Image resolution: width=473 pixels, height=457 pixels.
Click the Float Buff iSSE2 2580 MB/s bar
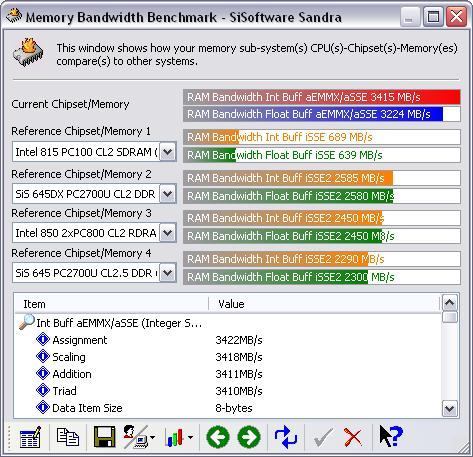pos(322,196)
